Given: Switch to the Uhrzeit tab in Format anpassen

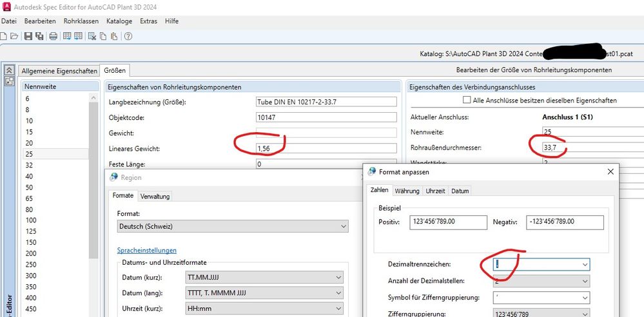Looking at the screenshot, I should 435,191.
